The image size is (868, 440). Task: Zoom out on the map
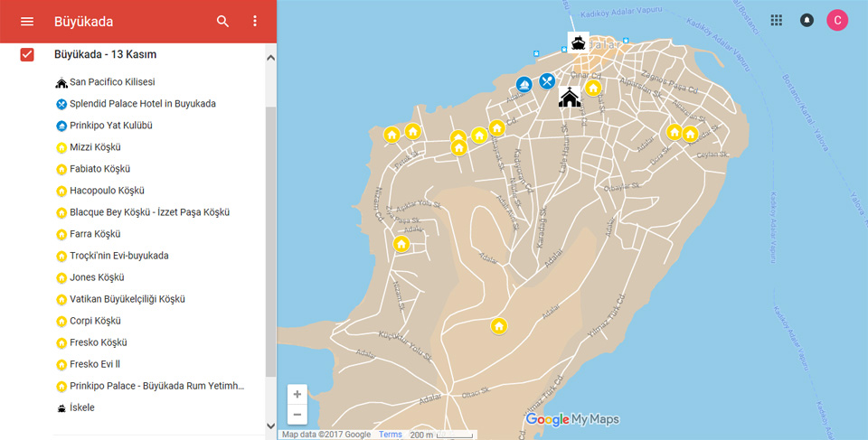(297, 414)
